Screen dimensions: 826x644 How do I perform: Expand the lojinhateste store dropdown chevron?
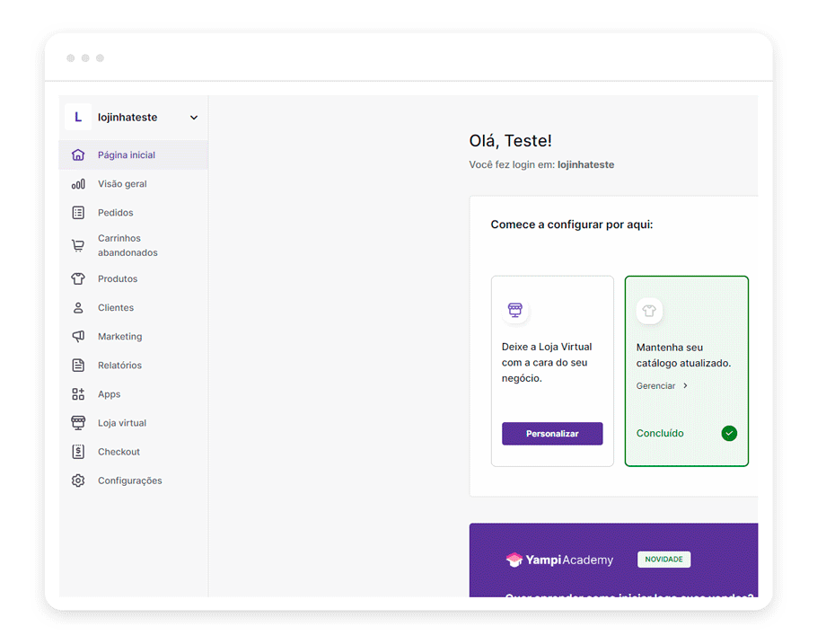click(194, 118)
